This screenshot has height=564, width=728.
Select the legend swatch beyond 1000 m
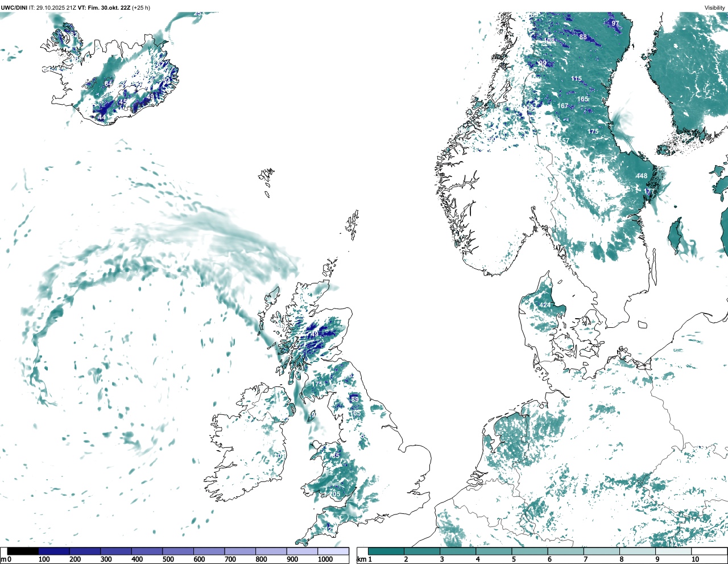pyautogui.click(x=333, y=551)
